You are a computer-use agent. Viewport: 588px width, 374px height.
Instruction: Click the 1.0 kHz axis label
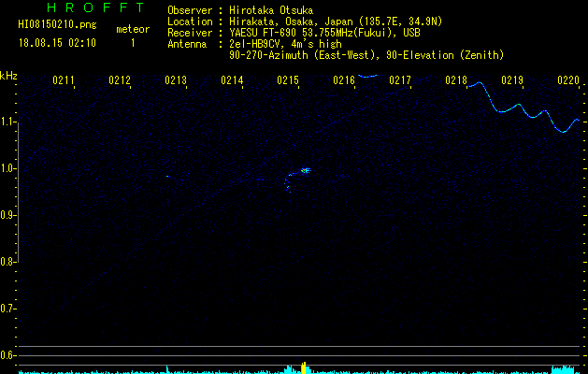tap(7, 168)
